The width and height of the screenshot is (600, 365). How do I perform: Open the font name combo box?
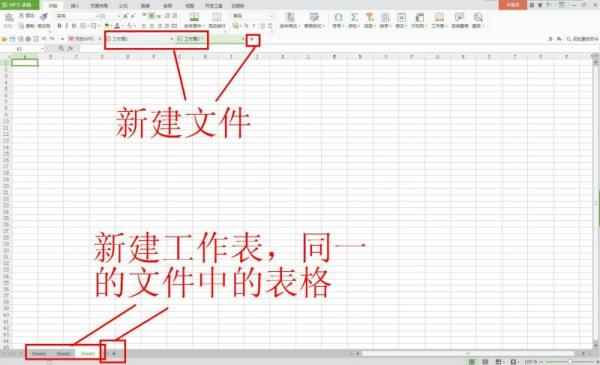coord(77,16)
